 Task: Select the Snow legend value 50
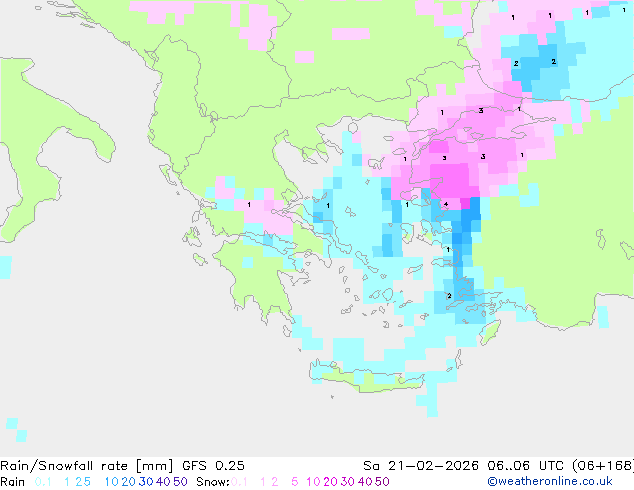[x=382, y=482]
